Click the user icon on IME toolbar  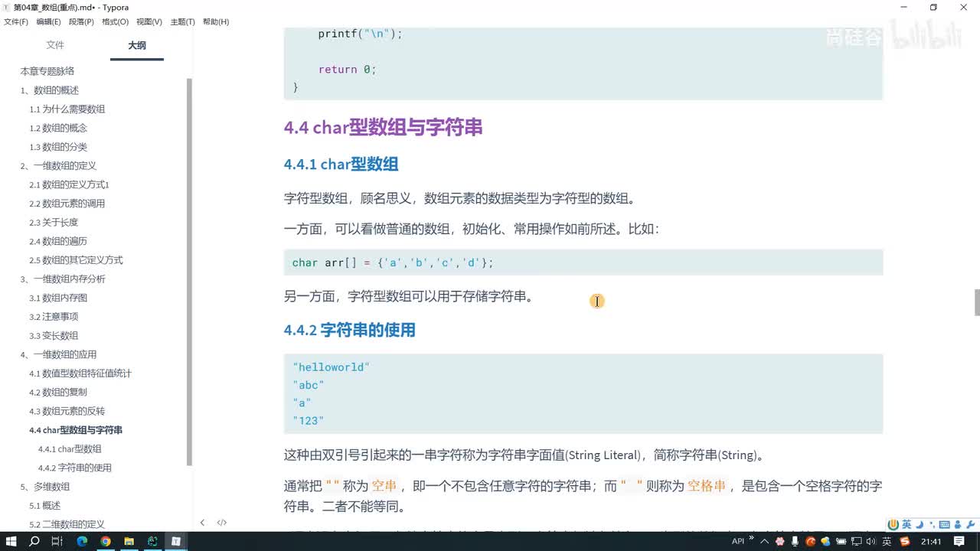(x=956, y=524)
